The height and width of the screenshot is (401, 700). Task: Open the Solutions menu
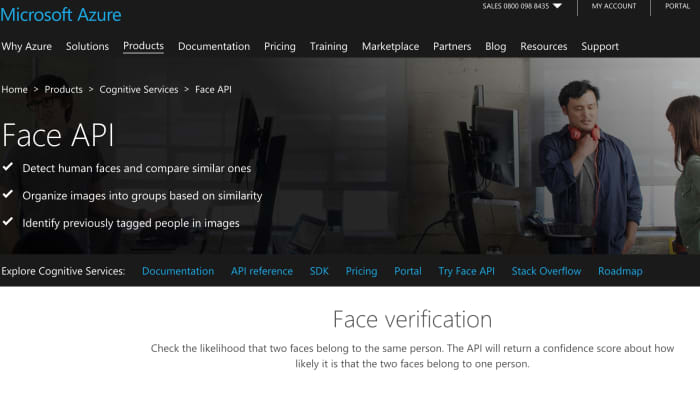(x=88, y=46)
